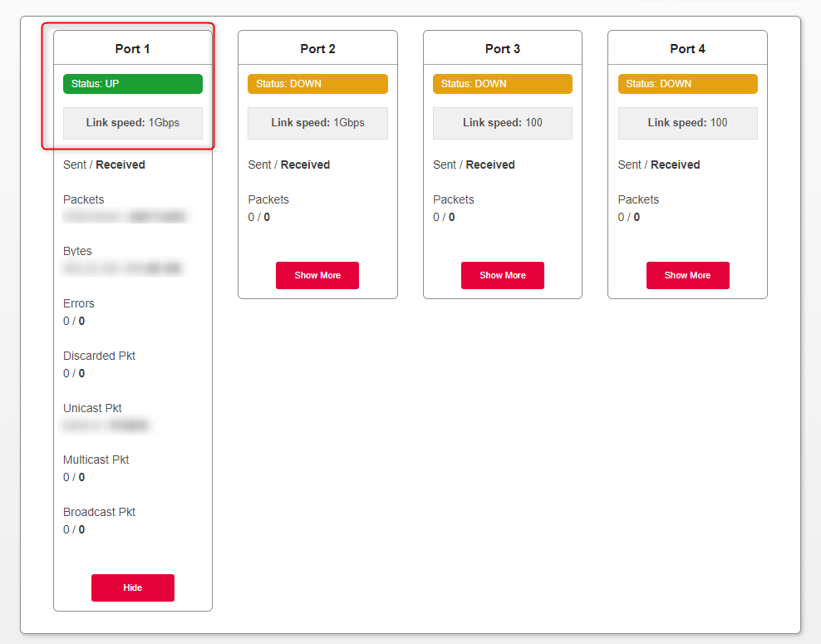Select Port 4's Link speed 100 field
Image resolution: width=821 pixels, height=644 pixels.
[x=687, y=123]
